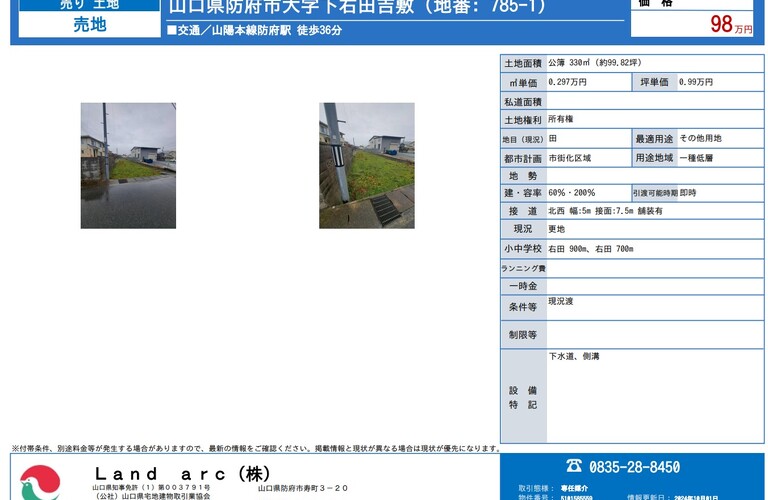
Task: Click the 物件番号 value
Action: coord(576,498)
